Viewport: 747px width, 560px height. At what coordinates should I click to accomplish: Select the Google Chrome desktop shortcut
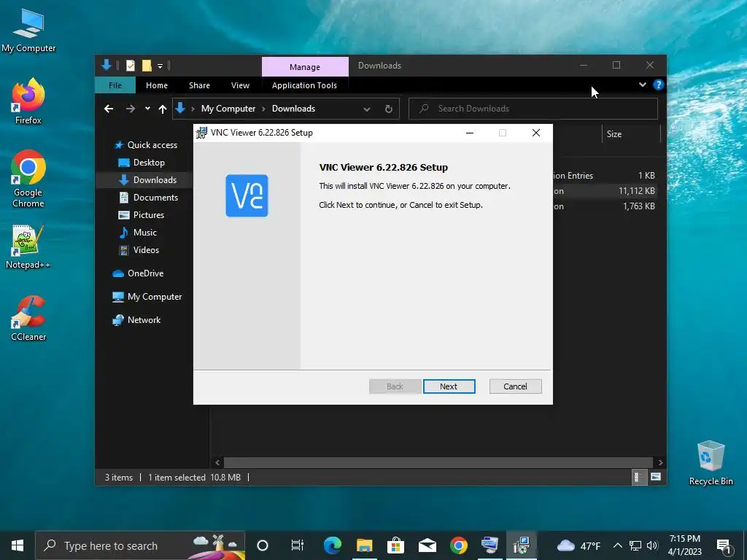[28, 179]
